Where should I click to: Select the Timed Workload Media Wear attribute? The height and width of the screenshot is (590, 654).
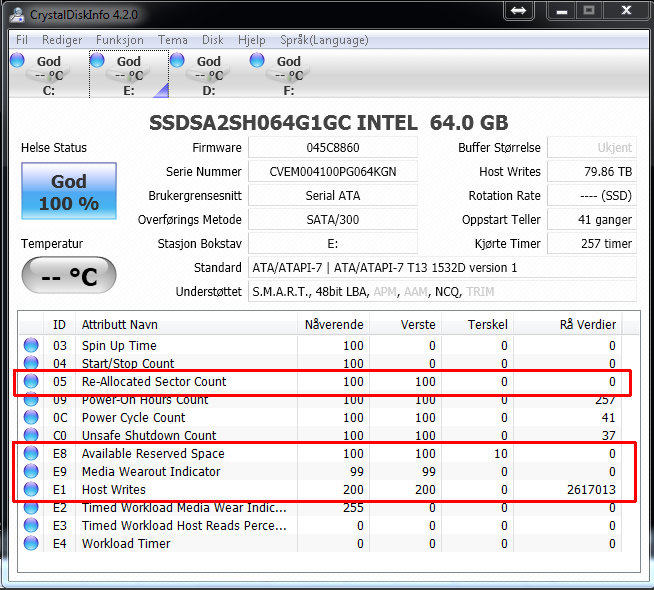tap(184, 507)
